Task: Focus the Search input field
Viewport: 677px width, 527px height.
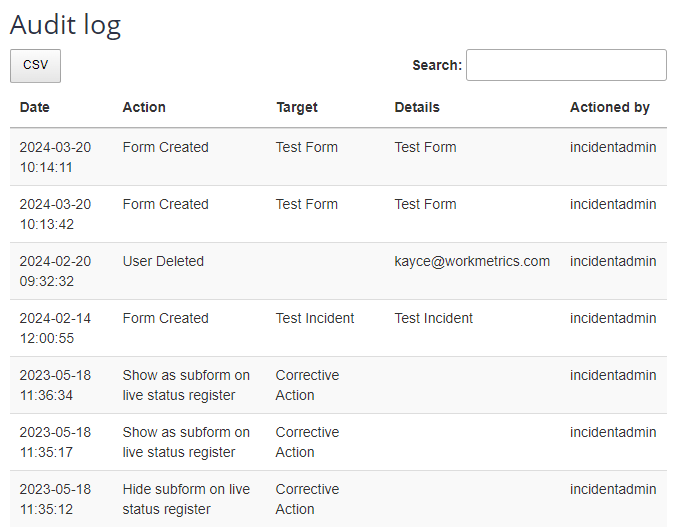Action: click(x=566, y=65)
